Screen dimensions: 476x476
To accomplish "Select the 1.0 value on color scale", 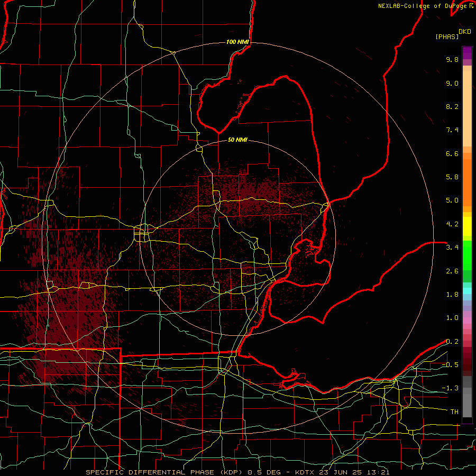I will (452, 318).
